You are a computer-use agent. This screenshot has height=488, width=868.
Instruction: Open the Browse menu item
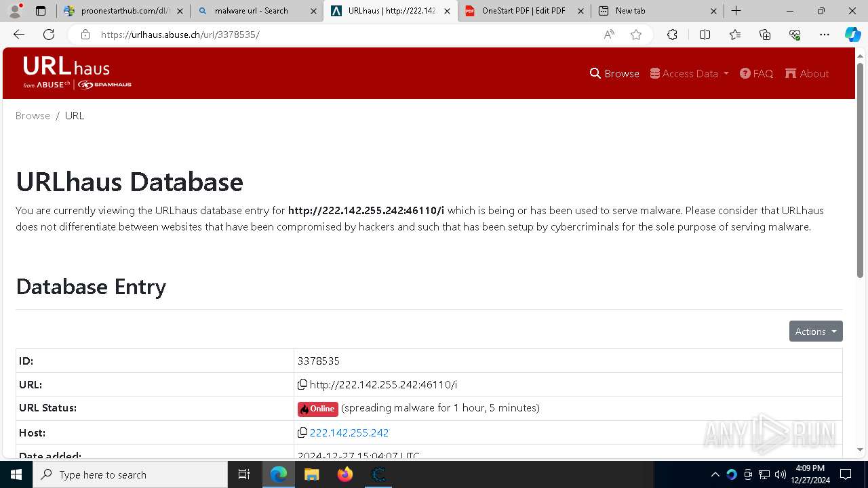[x=614, y=73]
